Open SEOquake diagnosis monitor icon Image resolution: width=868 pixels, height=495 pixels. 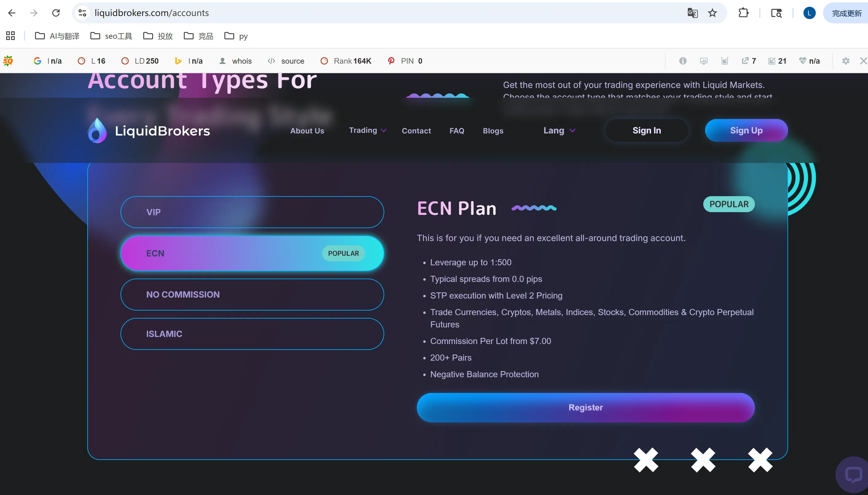pos(704,61)
